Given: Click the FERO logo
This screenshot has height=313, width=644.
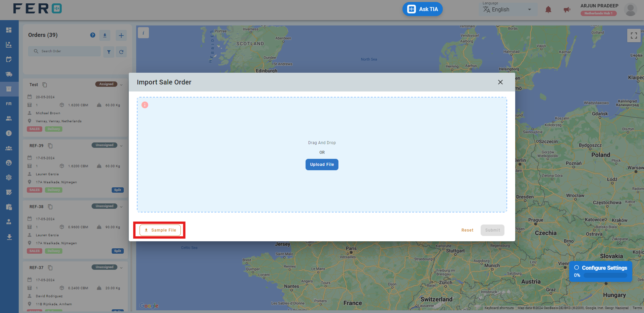Looking at the screenshot, I should pyautogui.click(x=37, y=8).
